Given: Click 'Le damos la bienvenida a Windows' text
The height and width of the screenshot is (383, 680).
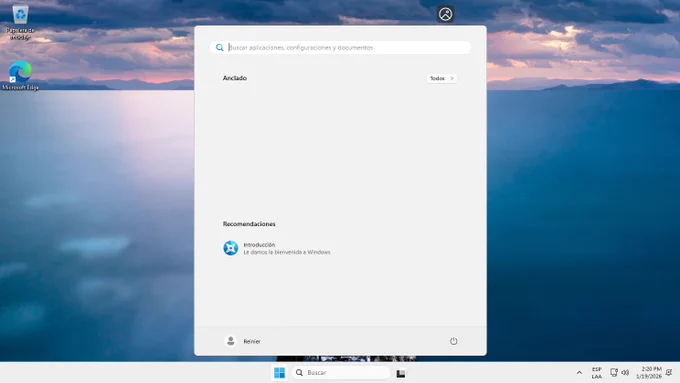Looking at the screenshot, I should (287, 252).
